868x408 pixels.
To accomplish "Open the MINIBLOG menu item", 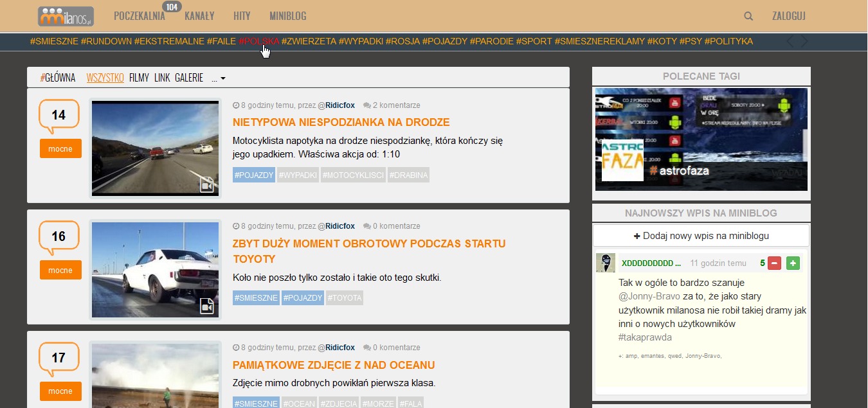I will [x=288, y=16].
